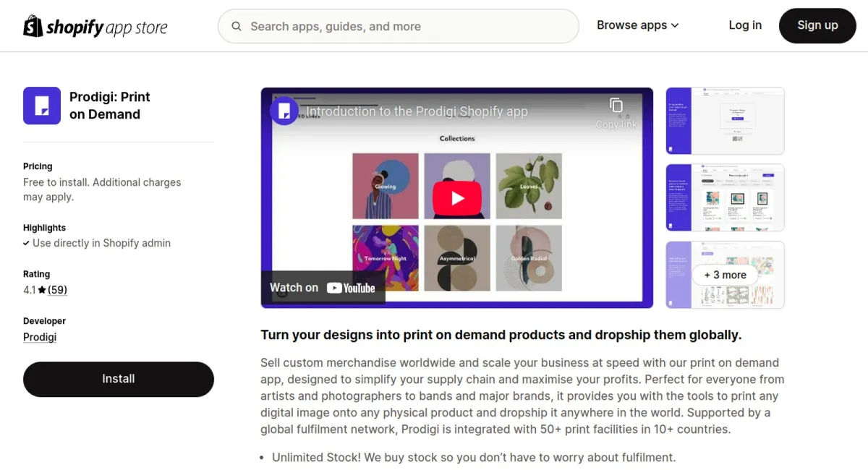Click the star rating icon
The width and height of the screenshot is (868, 470).
42,290
